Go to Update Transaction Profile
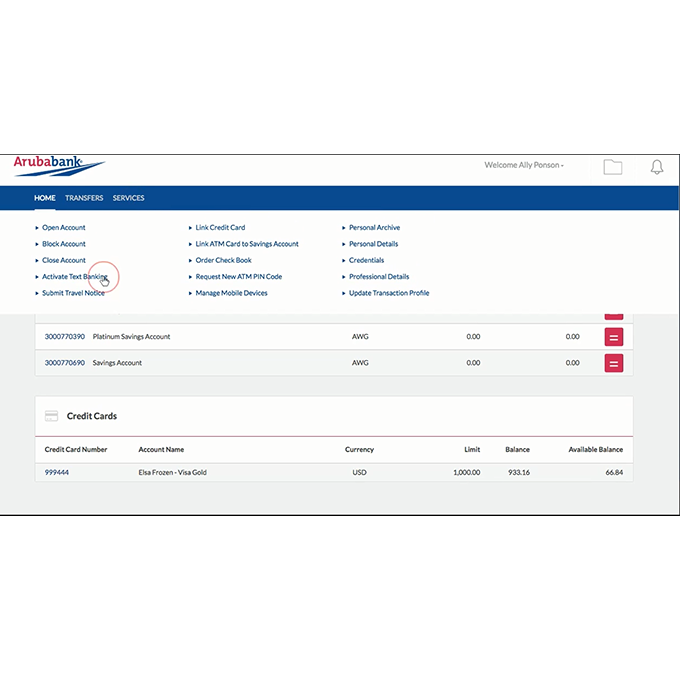 pos(389,293)
